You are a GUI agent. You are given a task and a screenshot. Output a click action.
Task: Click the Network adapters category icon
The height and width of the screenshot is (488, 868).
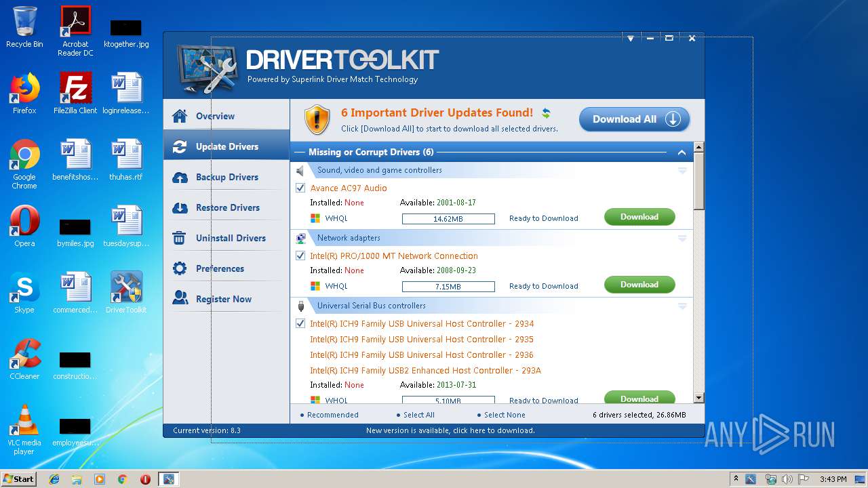pyautogui.click(x=301, y=238)
